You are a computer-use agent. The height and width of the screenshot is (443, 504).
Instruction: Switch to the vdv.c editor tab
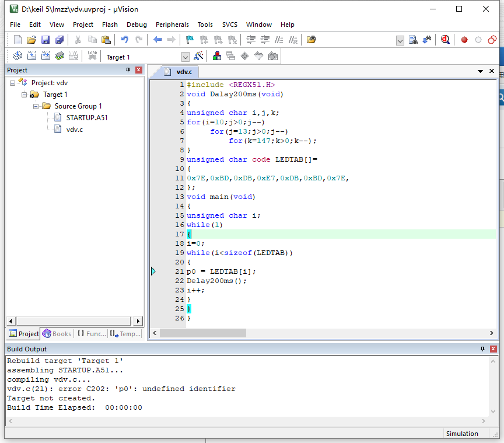[x=184, y=72]
